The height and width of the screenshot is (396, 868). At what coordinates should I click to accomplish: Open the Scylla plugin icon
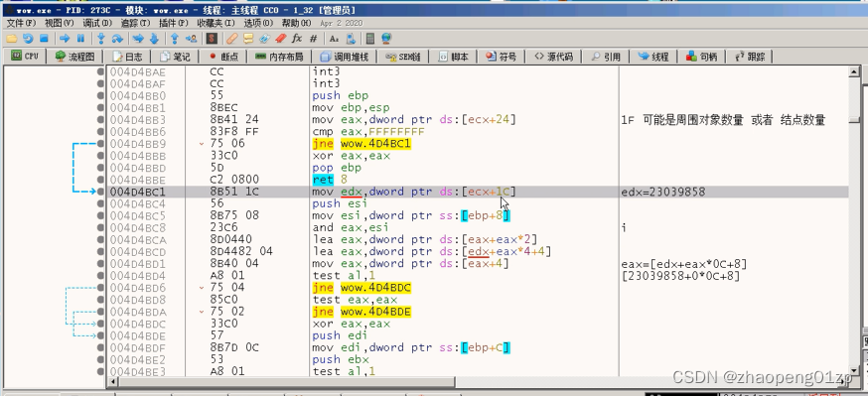212,38
